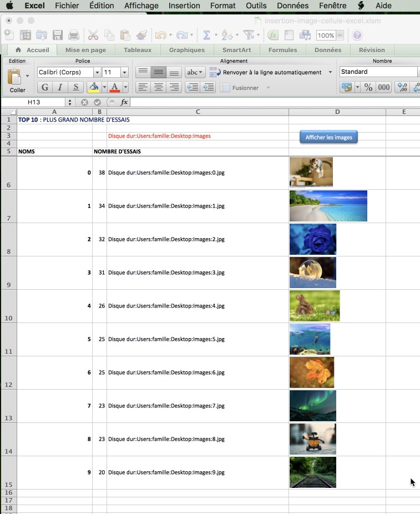Cancel entry in formula bar
Image resolution: width=420 pixels, height=514 pixels.
(84, 102)
